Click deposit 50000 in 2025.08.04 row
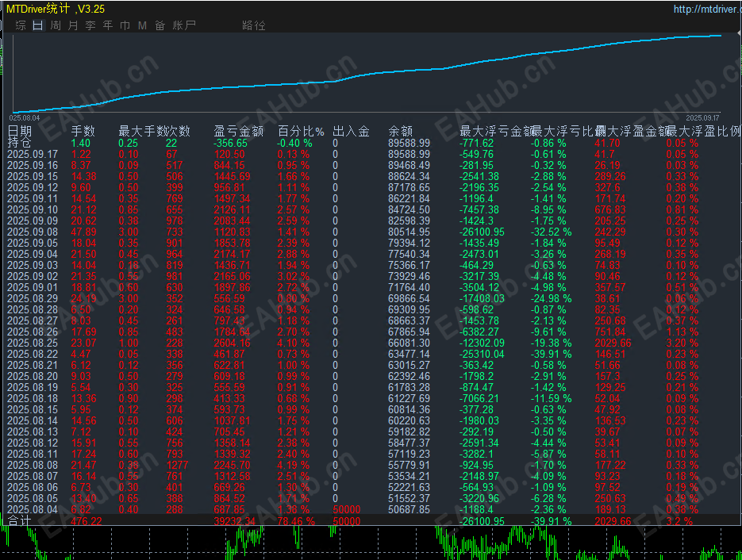 [346, 510]
